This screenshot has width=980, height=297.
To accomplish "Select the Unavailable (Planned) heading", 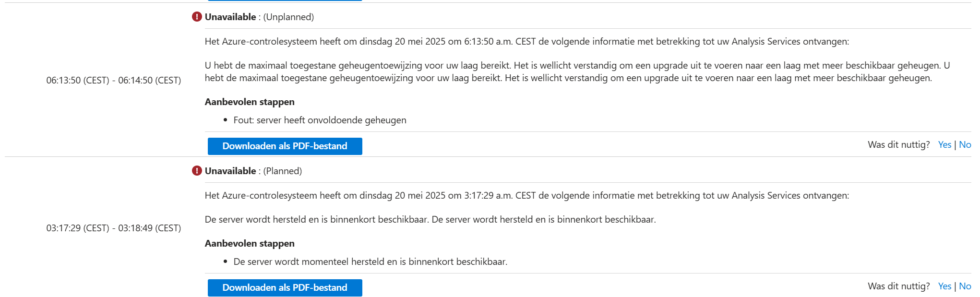I will point(253,171).
